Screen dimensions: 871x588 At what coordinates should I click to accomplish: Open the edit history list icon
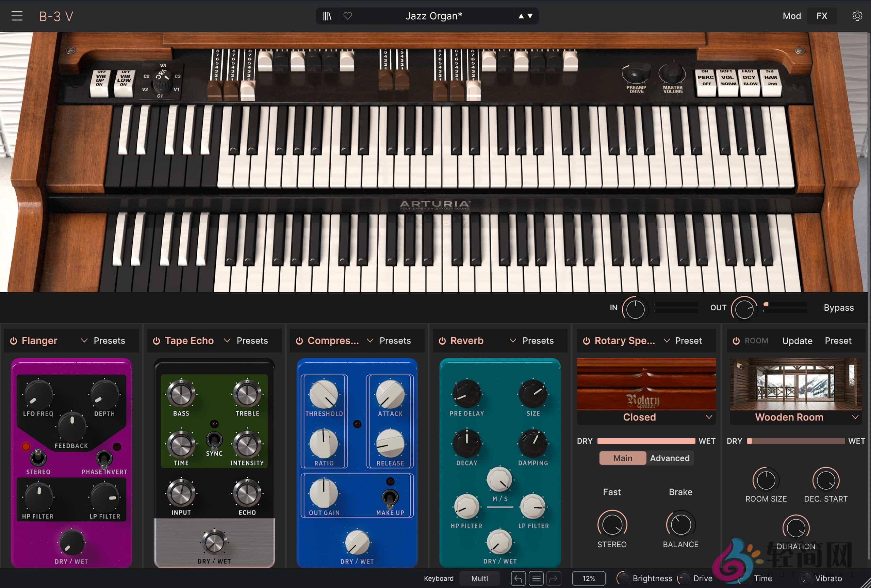tap(536, 578)
